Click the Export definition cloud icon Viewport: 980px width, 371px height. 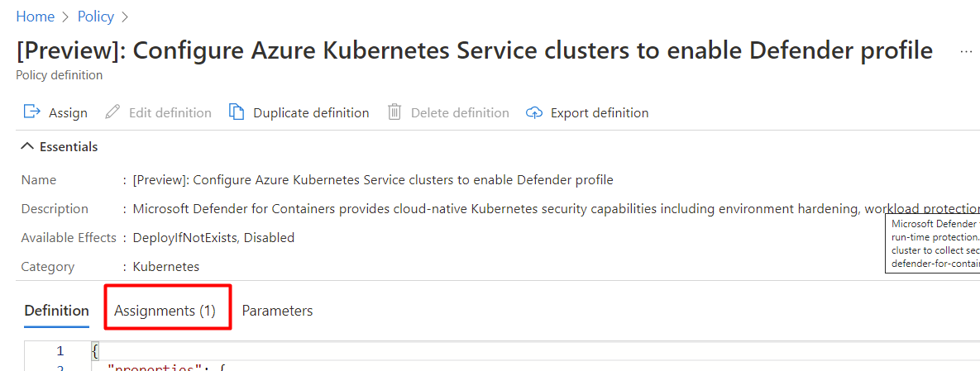click(534, 112)
